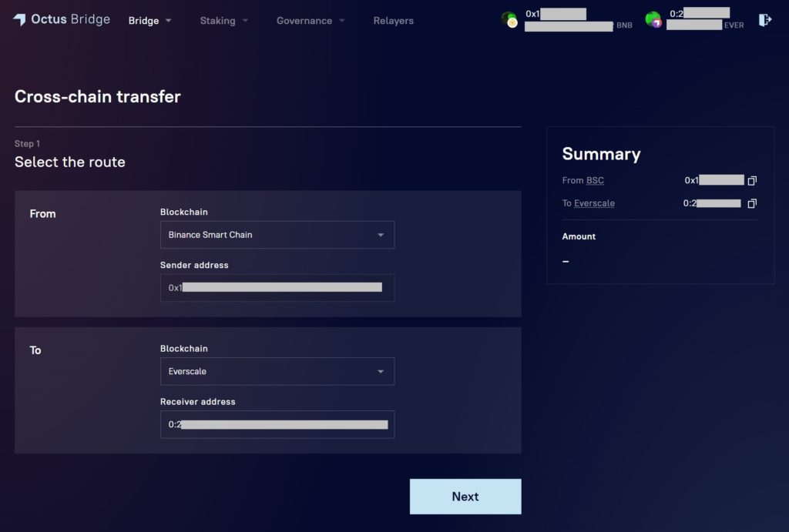Screen dimensions: 789x532
Task: Focus the Receiver address field
Action: click(277, 424)
